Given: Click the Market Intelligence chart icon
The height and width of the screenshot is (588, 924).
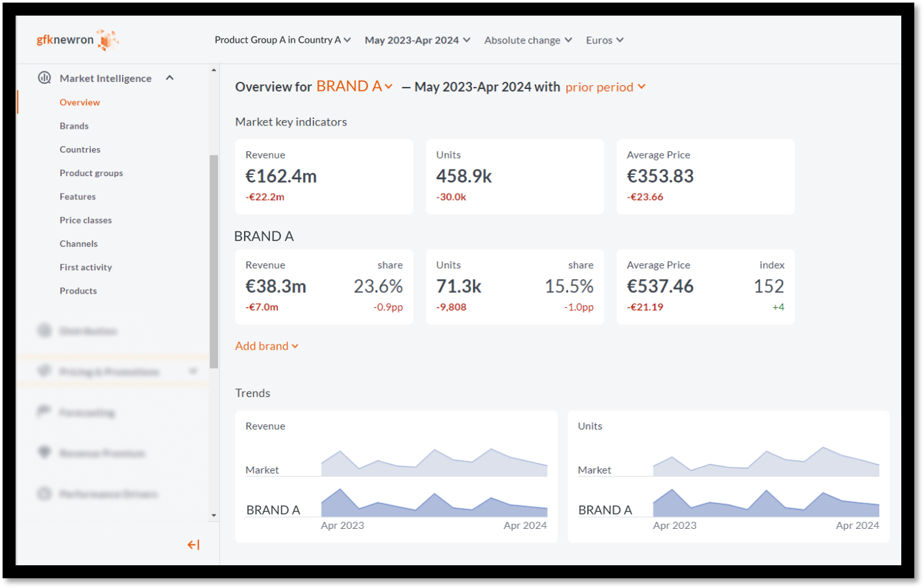Looking at the screenshot, I should pyautogui.click(x=44, y=78).
